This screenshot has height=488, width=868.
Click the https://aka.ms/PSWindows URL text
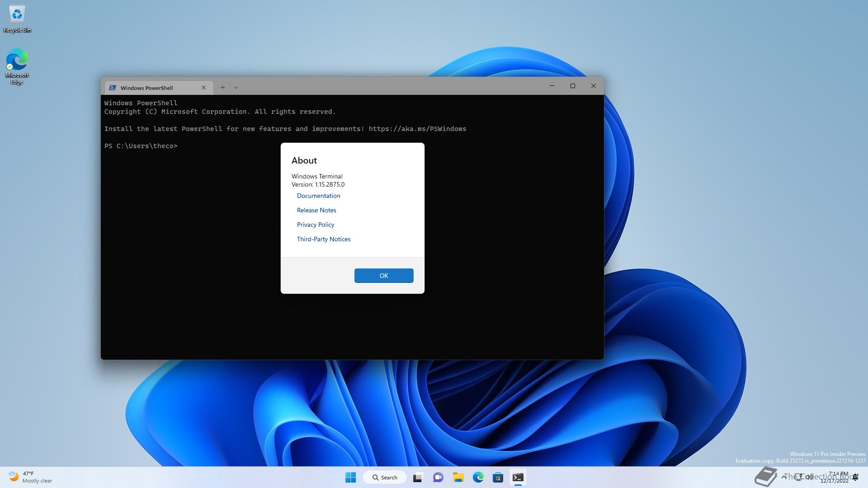click(x=417, y=129)
